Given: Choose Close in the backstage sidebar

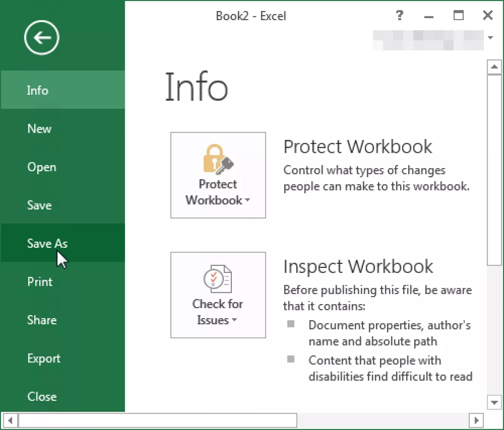Looking at the screenshot, I should click(x=63, y=396).
